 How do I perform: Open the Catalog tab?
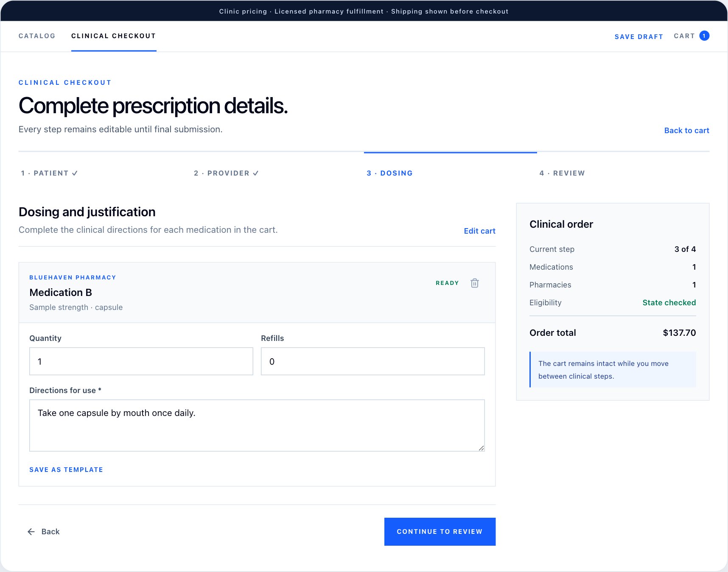(37, 36)
